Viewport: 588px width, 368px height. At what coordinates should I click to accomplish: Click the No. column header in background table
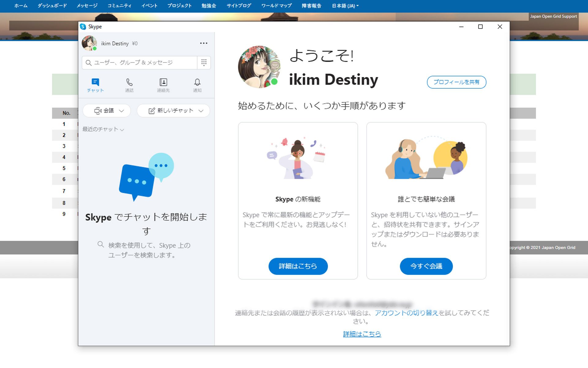click(x=66, y=113)
